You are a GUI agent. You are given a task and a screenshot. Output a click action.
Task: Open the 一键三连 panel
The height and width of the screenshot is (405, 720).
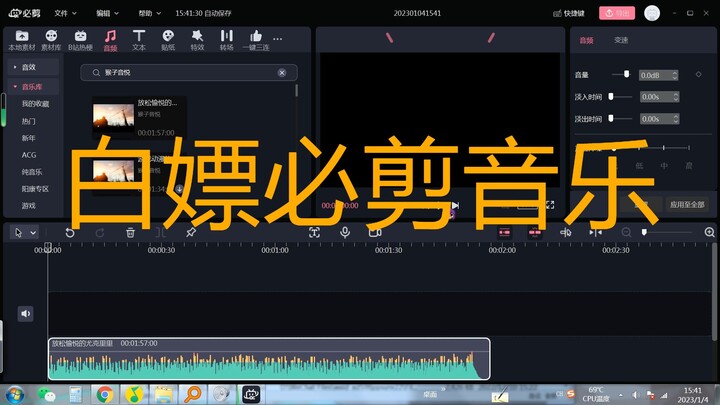[x=256, y=40]
